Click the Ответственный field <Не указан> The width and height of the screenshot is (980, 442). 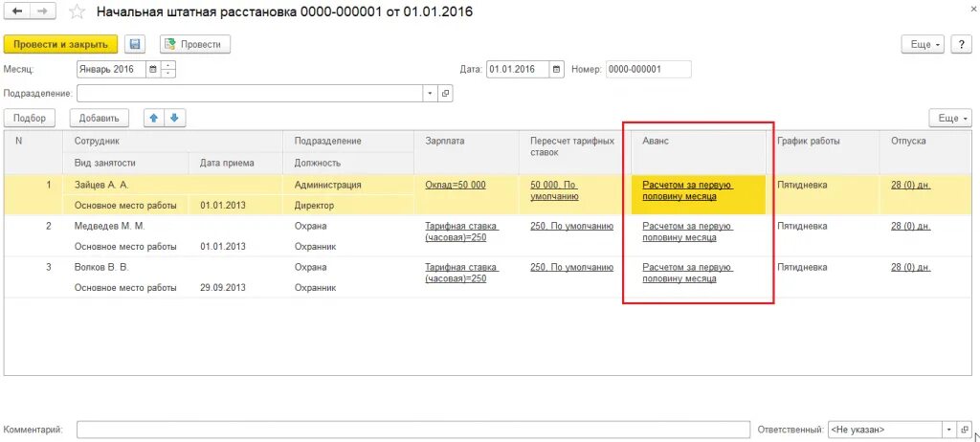point(885,430)
